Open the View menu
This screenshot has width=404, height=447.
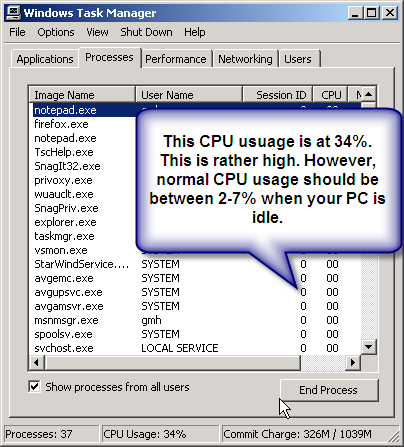tap(97, 32)
